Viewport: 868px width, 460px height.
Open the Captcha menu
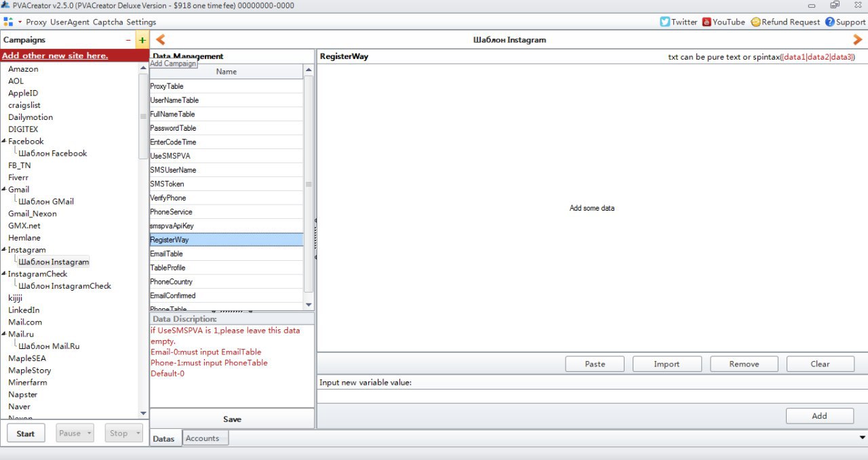[108, 22]
